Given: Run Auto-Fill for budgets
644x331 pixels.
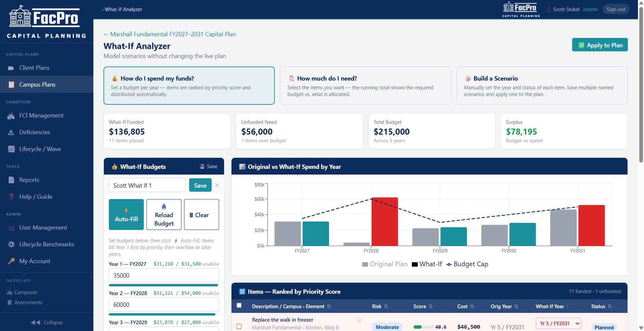Looking at the screenshot, I should (x=126, y=215).
